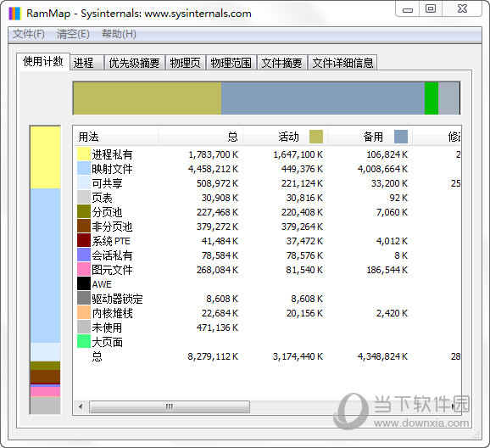Click the light blue segment in left usage bar
490x448 pixels.
(46, 266)
